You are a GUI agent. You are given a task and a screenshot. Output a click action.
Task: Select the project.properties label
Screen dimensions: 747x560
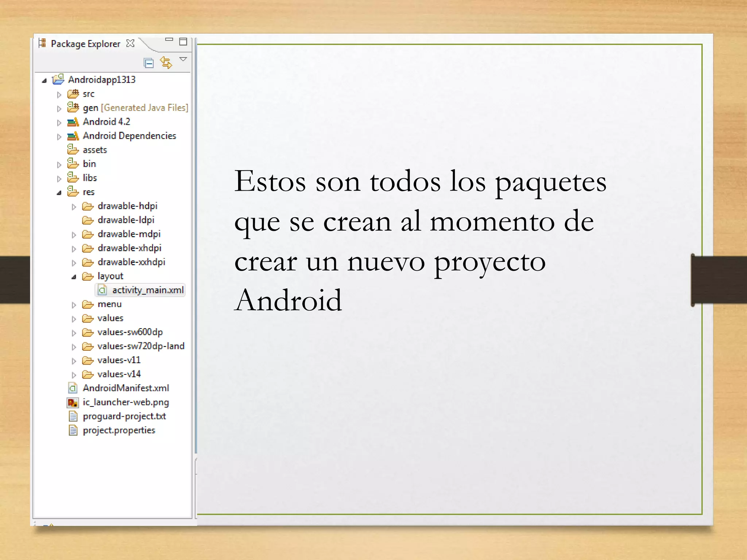[119, 430]
